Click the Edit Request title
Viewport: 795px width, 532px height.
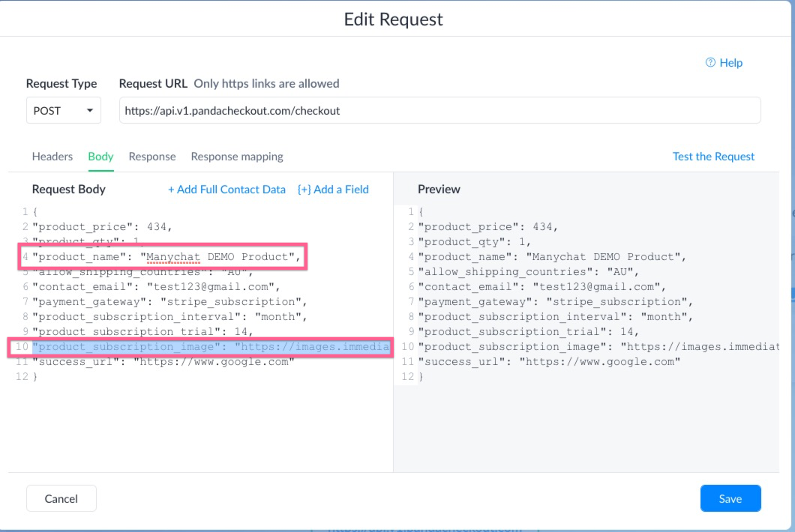pyautogui.click(x=394, y=19)
